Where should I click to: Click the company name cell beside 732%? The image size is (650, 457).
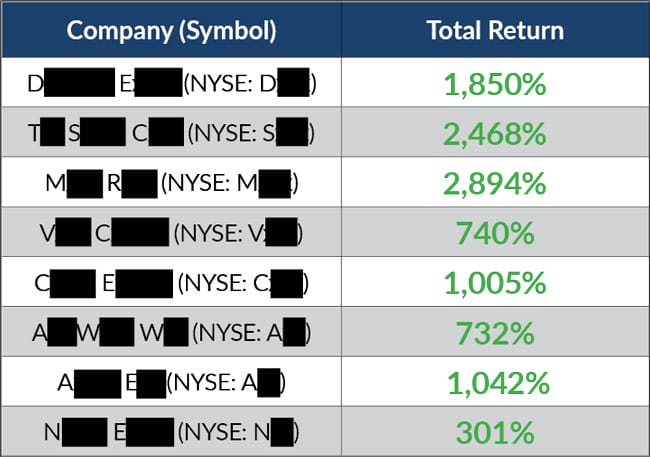tap(171, 332)
